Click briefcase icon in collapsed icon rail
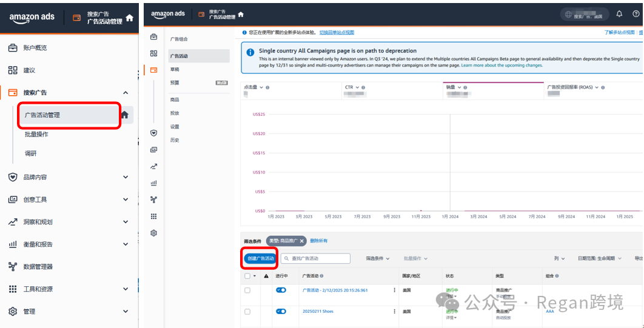 pyautogui.click(x=153, y=38)
